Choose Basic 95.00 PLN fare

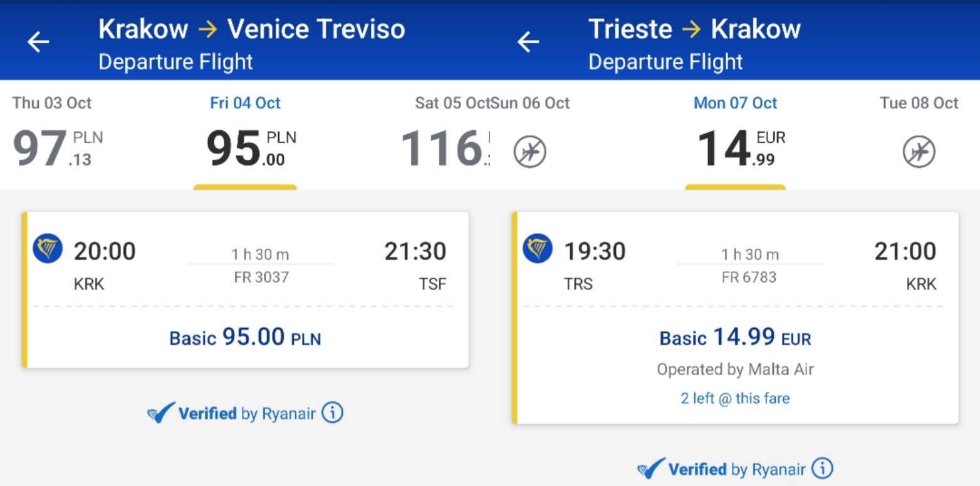point(245,338)
